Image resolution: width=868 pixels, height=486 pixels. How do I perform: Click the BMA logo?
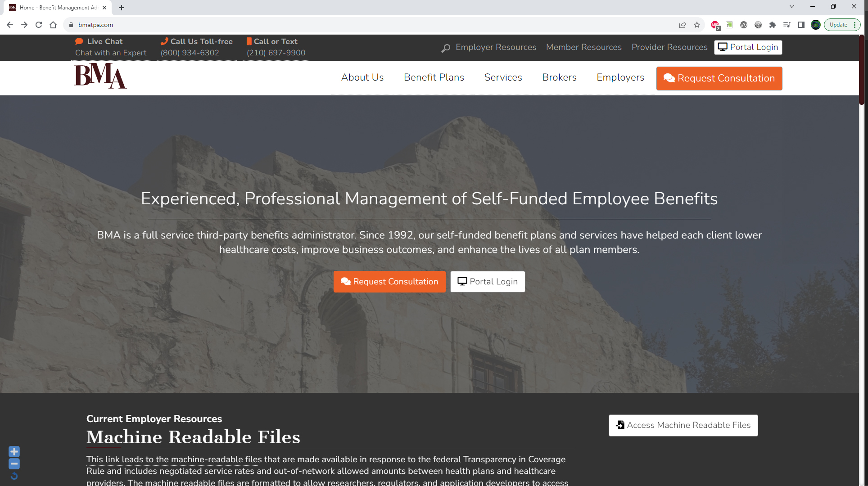(x=100, y=76)
